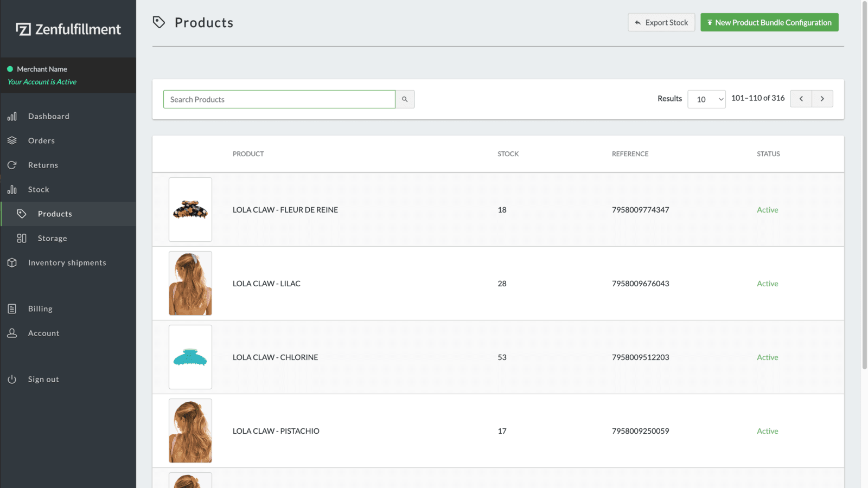Go back using the left pagination chevron

point(801,99)
